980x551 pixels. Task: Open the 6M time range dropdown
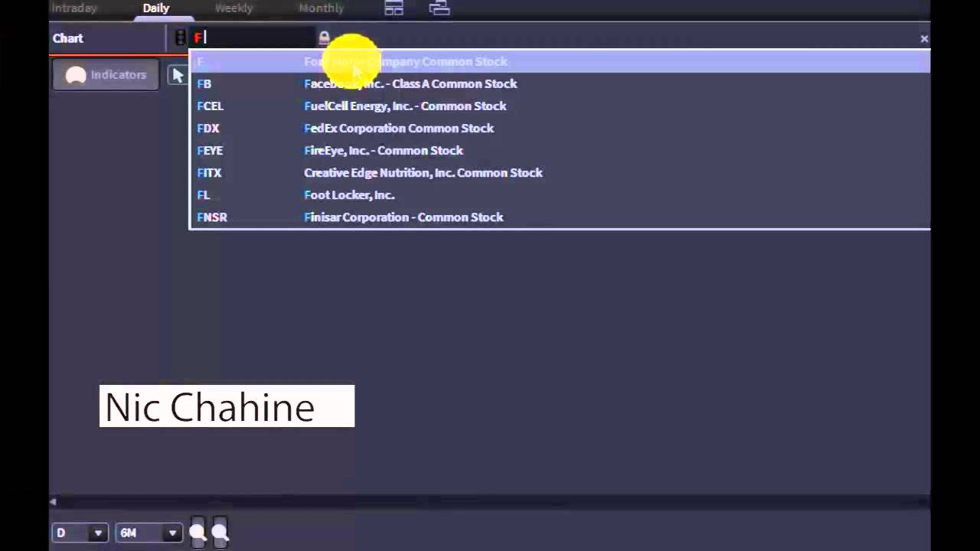coord(149,533)
